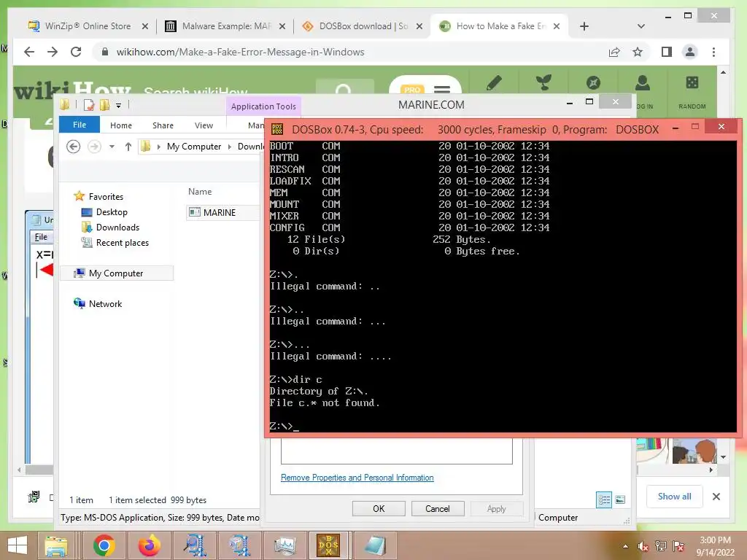Open Chrome profile avatar

pos(690,52)
